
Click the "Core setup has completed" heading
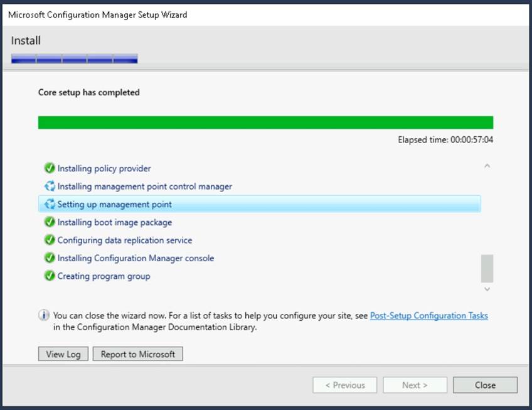89,92
